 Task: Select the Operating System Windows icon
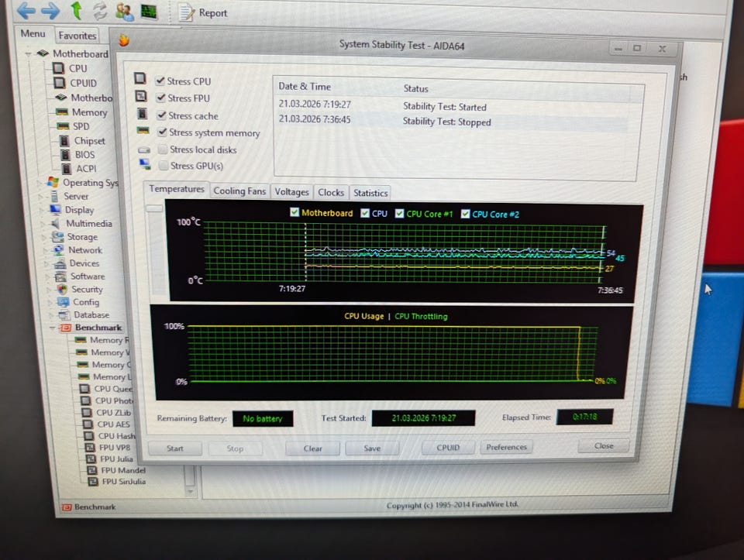point(53,182)
